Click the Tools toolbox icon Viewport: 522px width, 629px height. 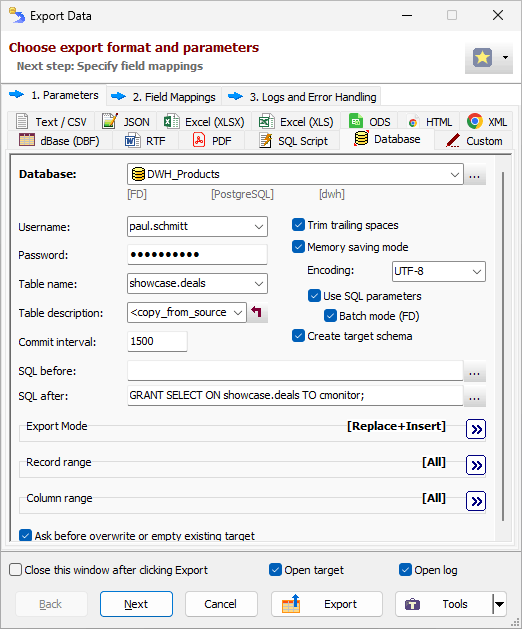(x=412, y=604)
